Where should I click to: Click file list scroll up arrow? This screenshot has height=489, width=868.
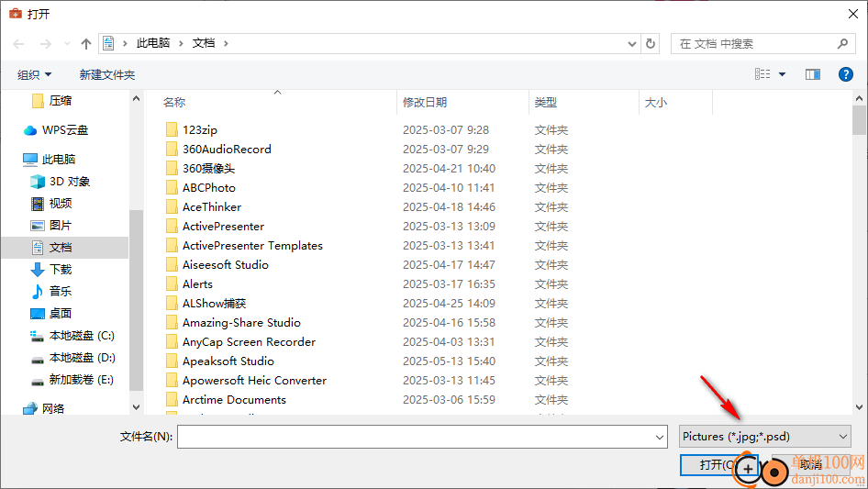(x=859, y=98)
